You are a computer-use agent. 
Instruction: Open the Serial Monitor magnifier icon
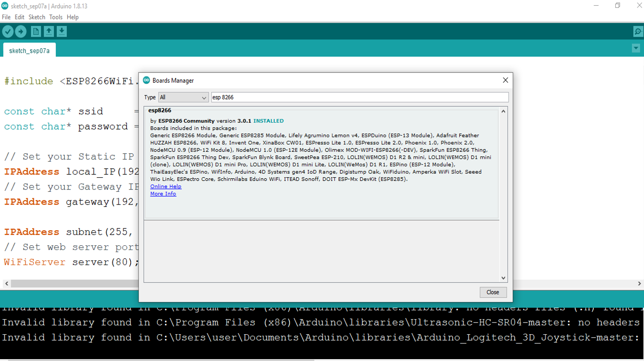click(x=638, y=31)
